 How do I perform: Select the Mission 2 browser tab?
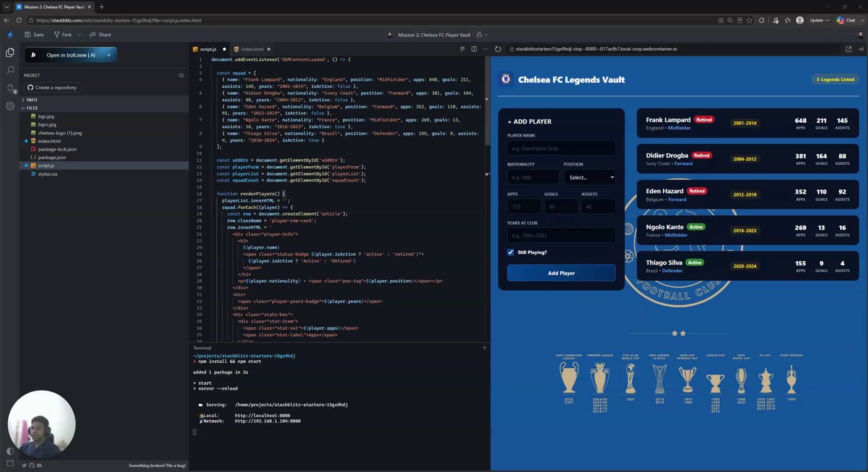tap(53, 7)
